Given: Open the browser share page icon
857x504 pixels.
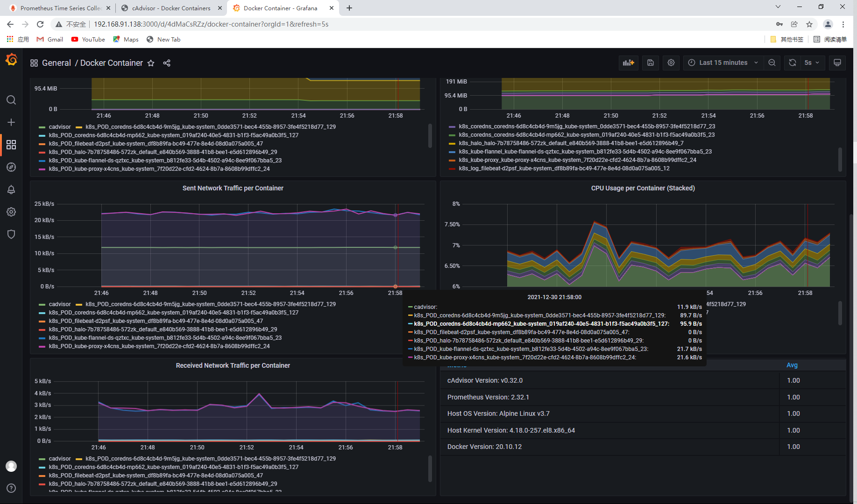Looking at the screenshot, I should pyautogui.click(x=794, y=24).
